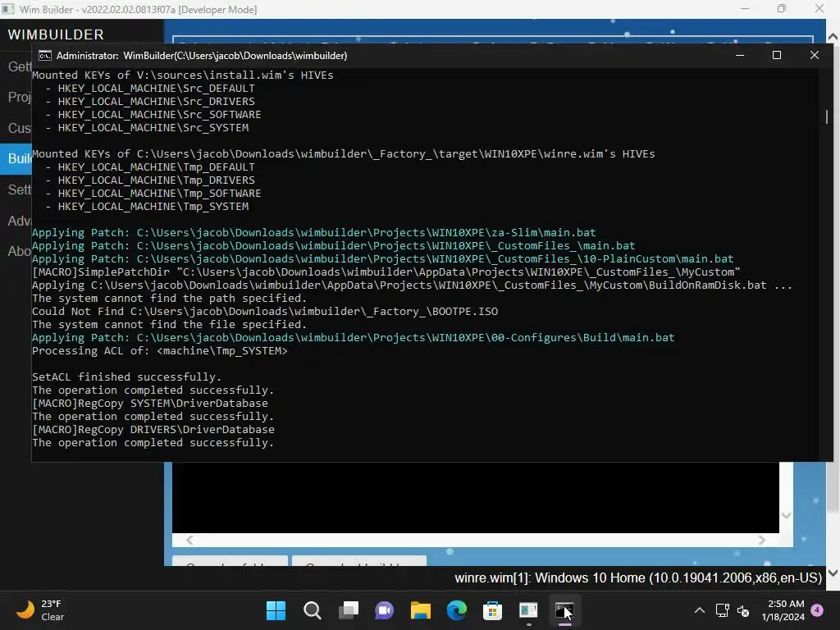The image size is (840, 630).
Task: Click the winre.wim Windows 10 Home status text
Action: [x=638, y=578]
